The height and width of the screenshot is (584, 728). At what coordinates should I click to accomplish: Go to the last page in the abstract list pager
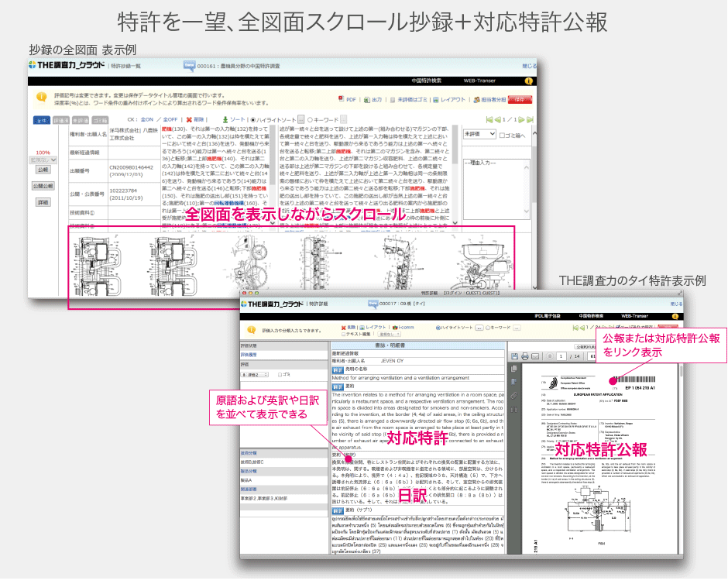530,120
